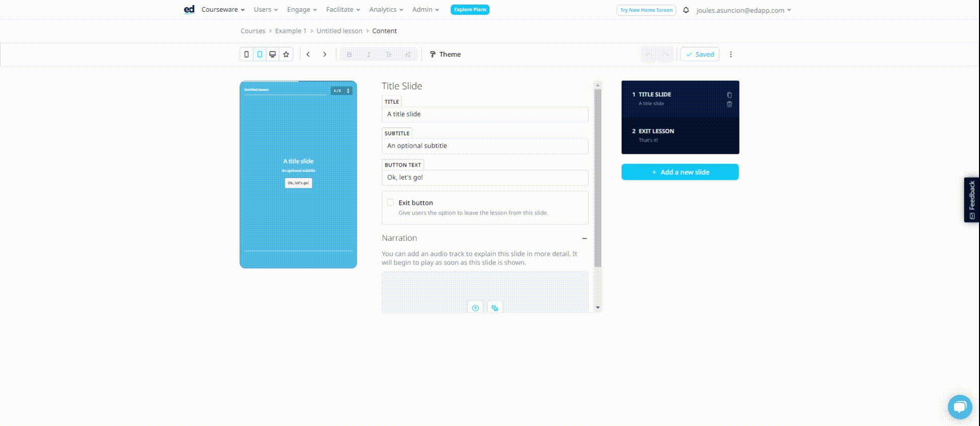Select Title Slide in slide list
This screenshot has height=426, width=980.
[x=680, y=99]
